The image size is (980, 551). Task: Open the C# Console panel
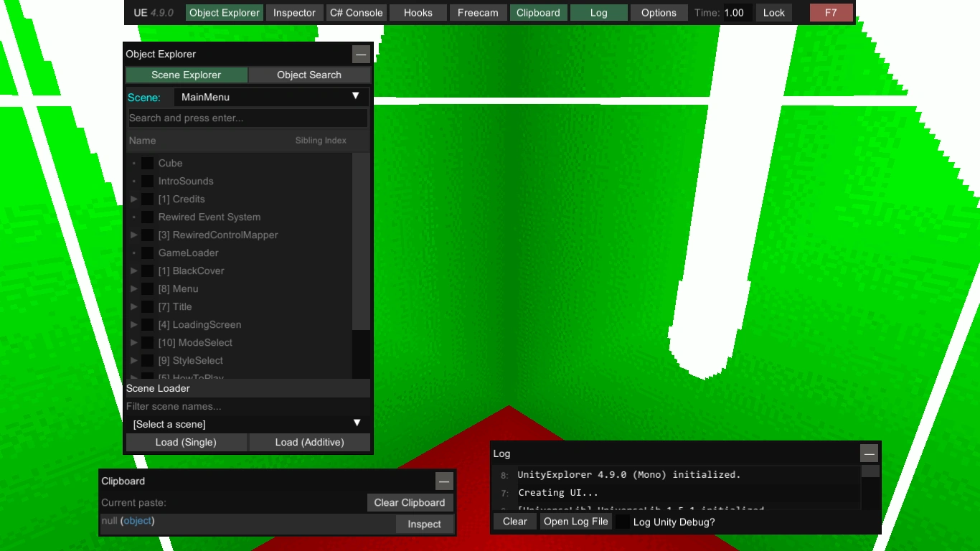356,12
